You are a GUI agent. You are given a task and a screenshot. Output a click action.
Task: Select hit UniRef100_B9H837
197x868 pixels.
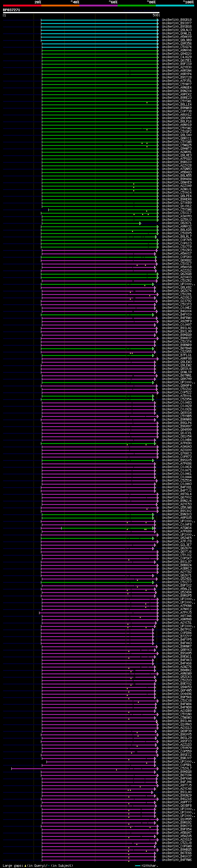tap(177, 338)
